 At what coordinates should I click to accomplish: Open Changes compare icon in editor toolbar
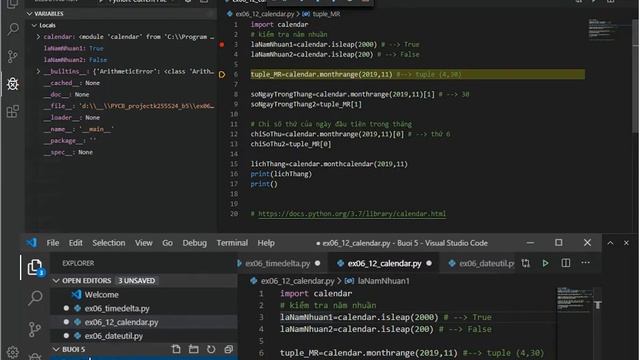click(526, 263)
